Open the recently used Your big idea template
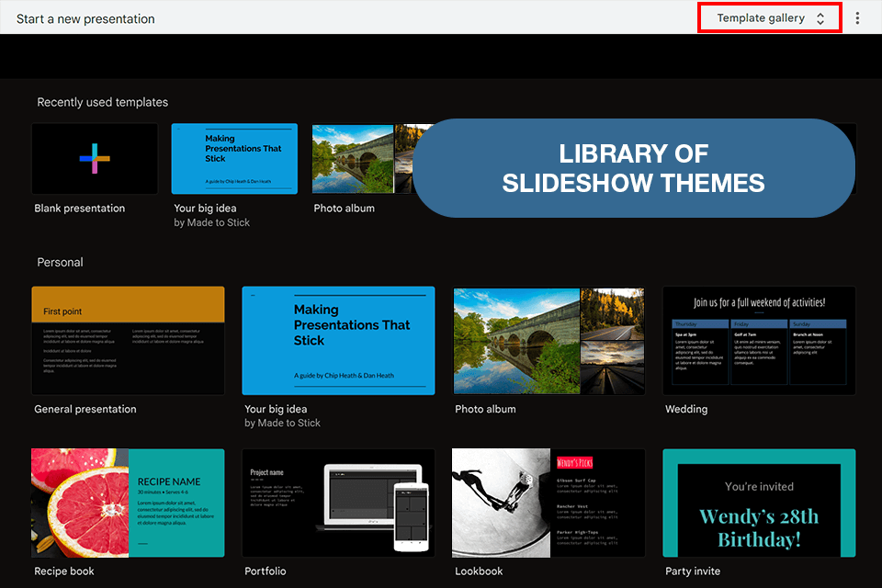Image resolution: width=882 pixels, height=588 pixels. (x=234, y=159)
